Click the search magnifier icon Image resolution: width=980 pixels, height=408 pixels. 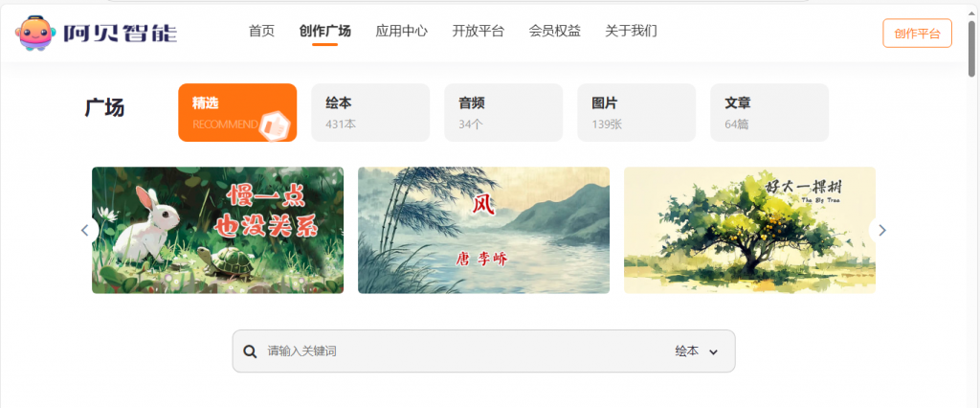(x=250, y=351)
